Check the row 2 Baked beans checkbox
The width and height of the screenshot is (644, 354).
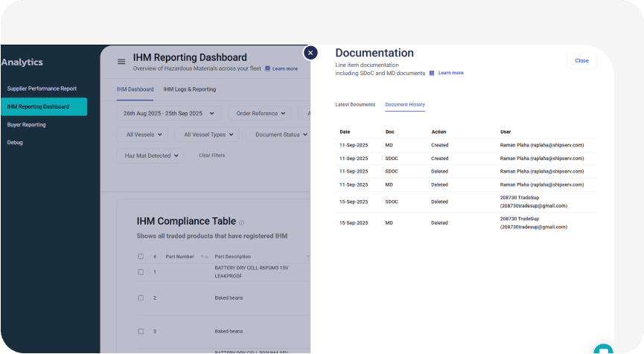tap(141, 297)
